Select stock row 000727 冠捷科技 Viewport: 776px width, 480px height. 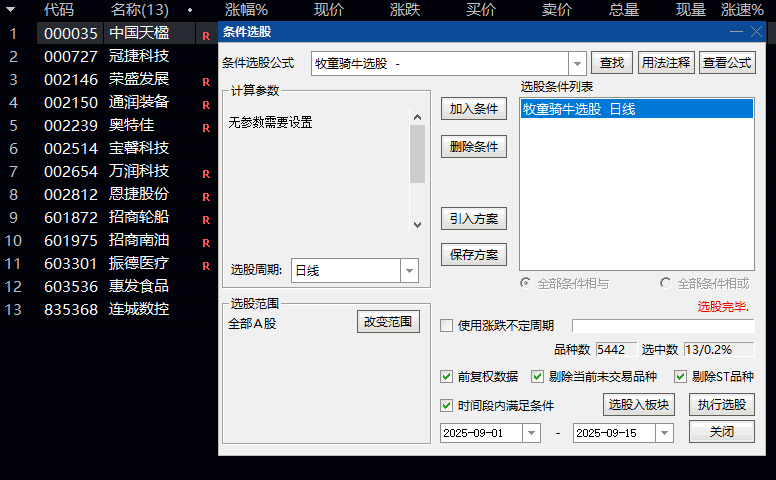click(x=109, y=56)
